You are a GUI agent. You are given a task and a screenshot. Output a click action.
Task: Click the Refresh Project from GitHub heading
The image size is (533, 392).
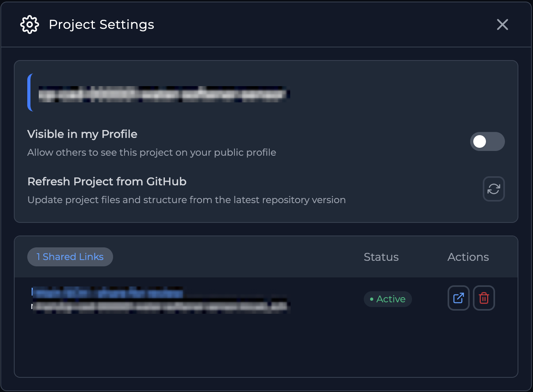tap(107, 182)
